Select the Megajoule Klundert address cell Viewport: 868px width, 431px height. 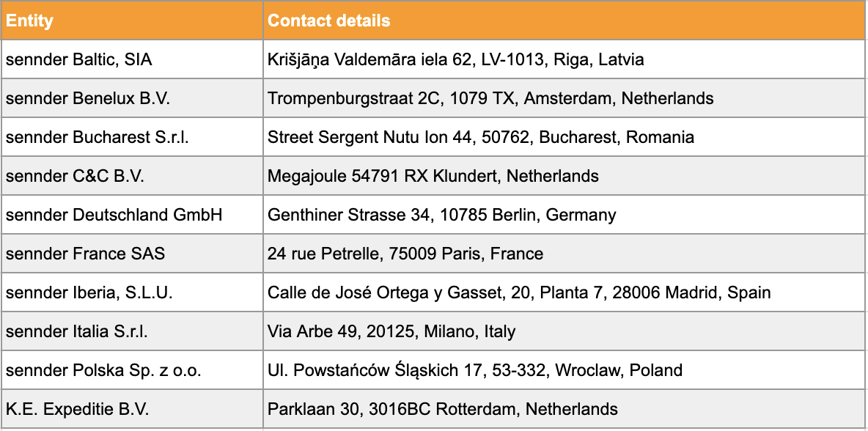565,175
